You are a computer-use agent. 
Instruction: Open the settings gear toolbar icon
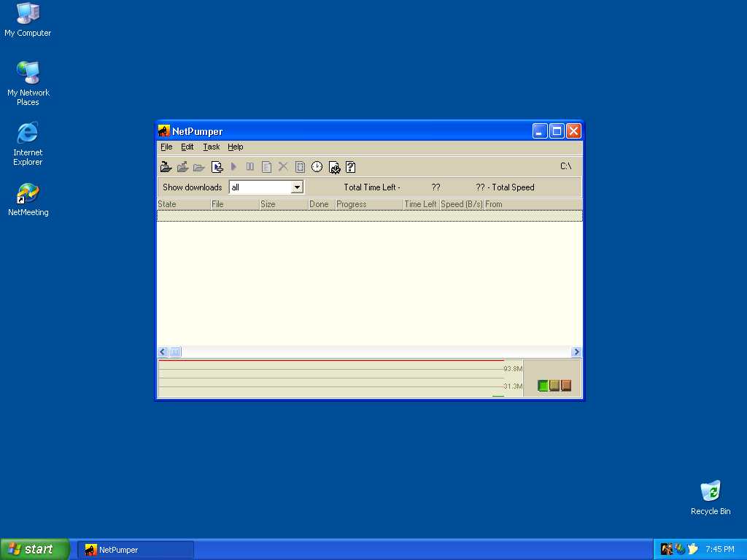[x=334, y=167]
